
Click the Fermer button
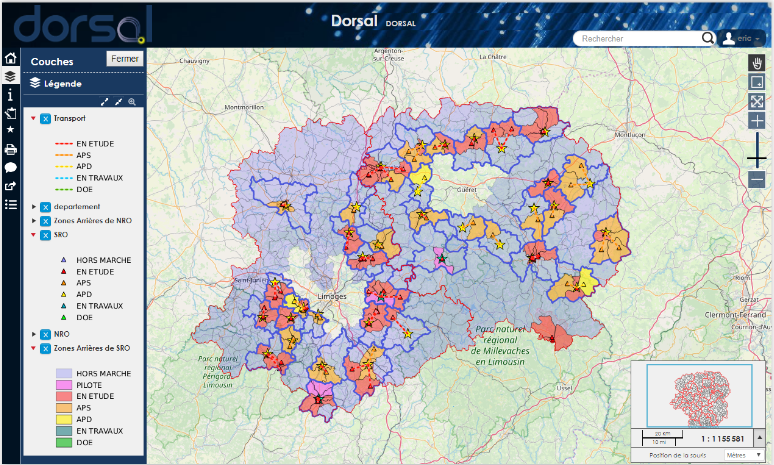coord(126,59)
